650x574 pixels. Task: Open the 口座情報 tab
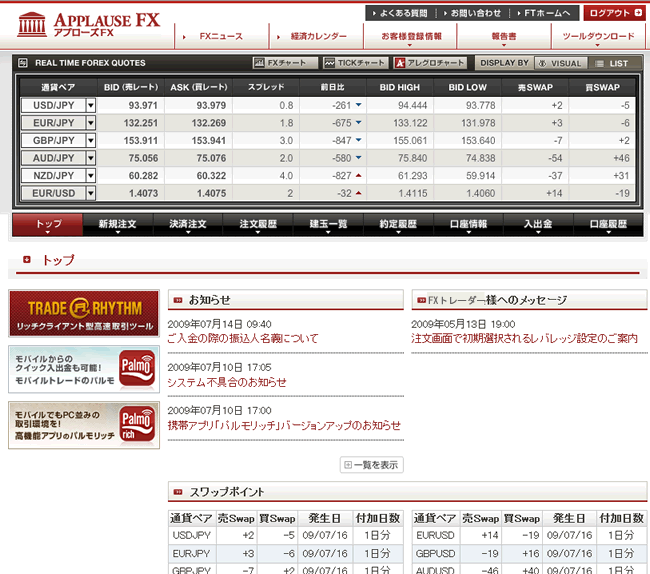pyautogui.click(x=468, y=225)
